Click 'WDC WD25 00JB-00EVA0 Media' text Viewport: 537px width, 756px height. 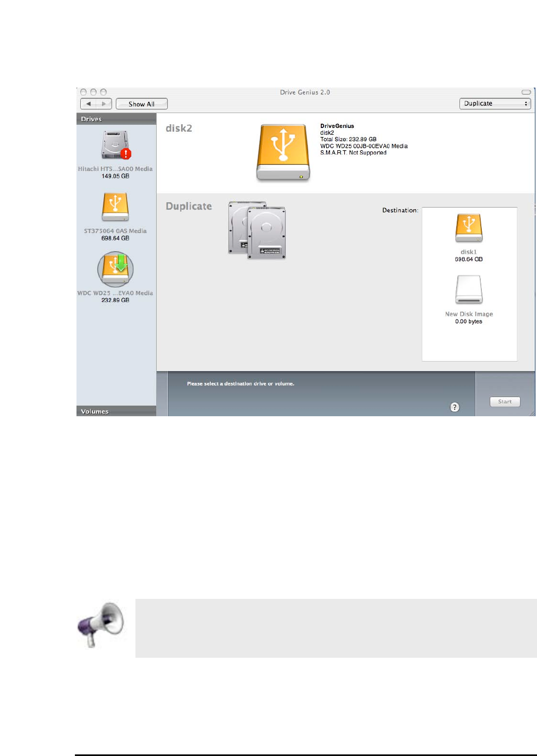(364, 146)
